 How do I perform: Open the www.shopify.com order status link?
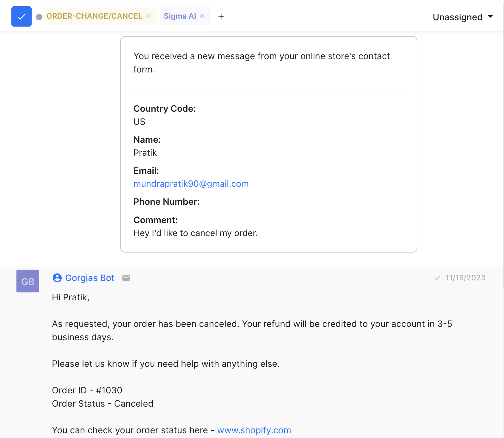[254, 430]
